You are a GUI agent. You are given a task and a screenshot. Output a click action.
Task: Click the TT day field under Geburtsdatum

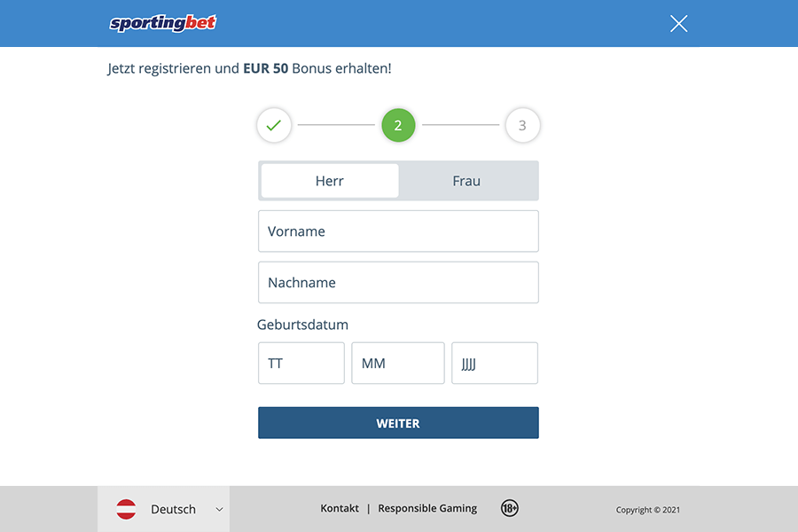pyautogui.click(x=301, y=363)
